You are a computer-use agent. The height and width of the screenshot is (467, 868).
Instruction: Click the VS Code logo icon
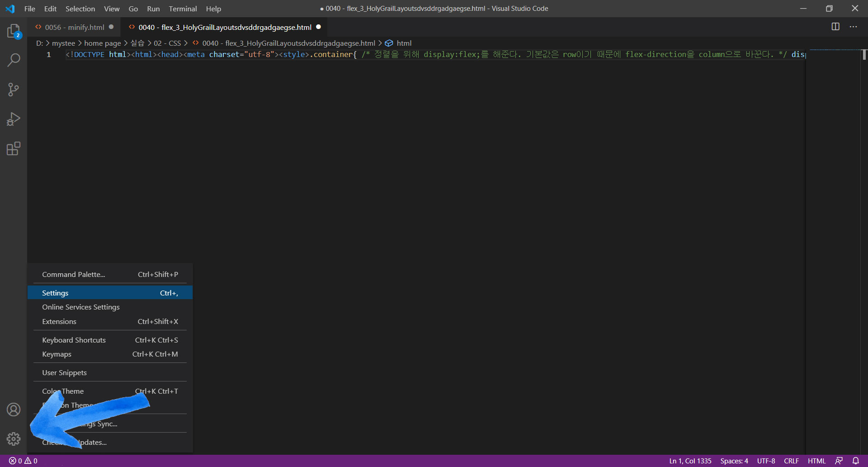coord(10,9)
